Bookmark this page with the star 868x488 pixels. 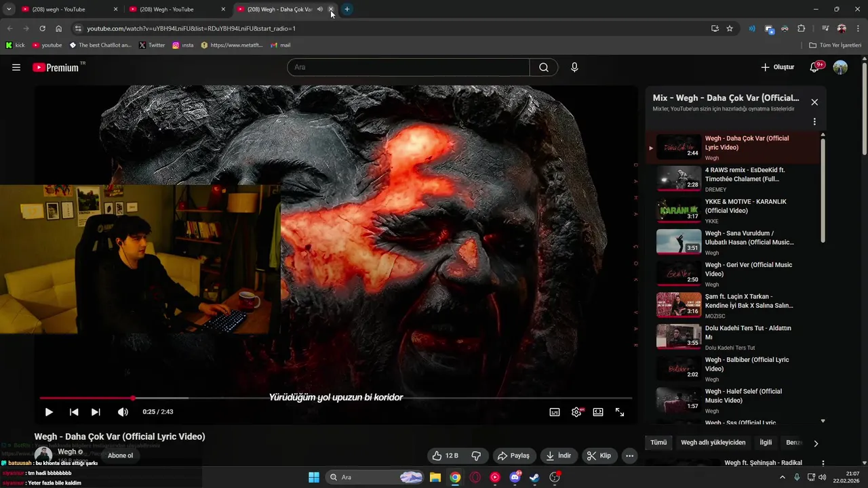[x=730, y=28]
